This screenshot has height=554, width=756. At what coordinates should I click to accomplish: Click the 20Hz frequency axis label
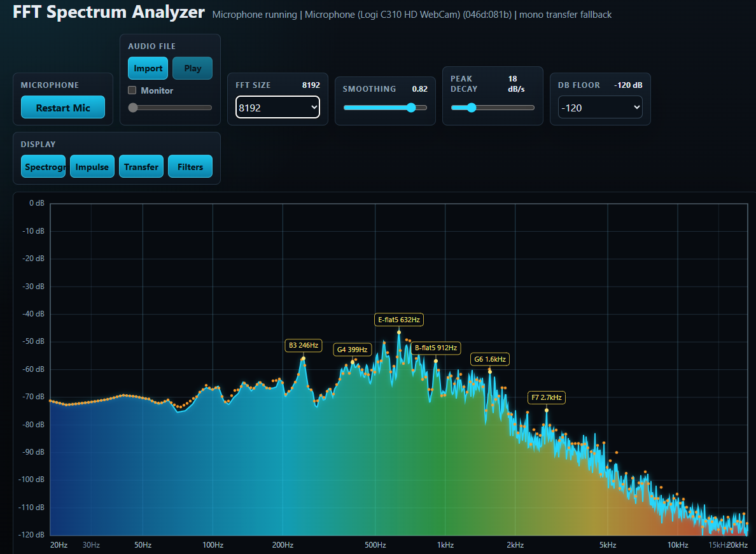coord(59,545)
